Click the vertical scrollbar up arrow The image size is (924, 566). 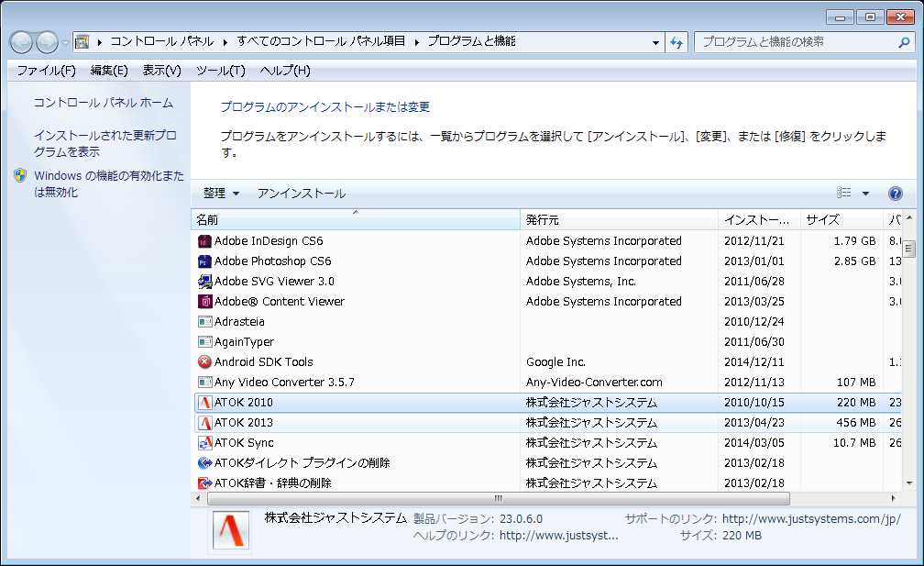click(x=908, y=217)
